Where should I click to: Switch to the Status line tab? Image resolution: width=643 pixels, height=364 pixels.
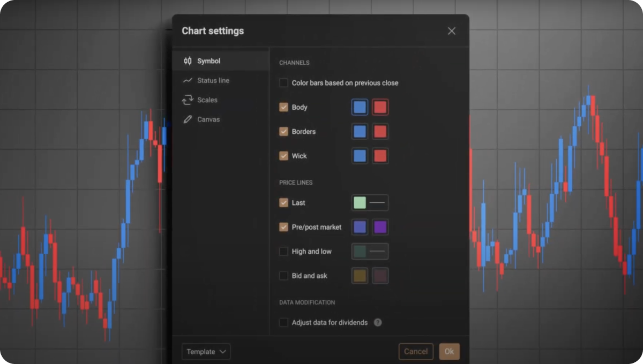(x=213, y=80)
